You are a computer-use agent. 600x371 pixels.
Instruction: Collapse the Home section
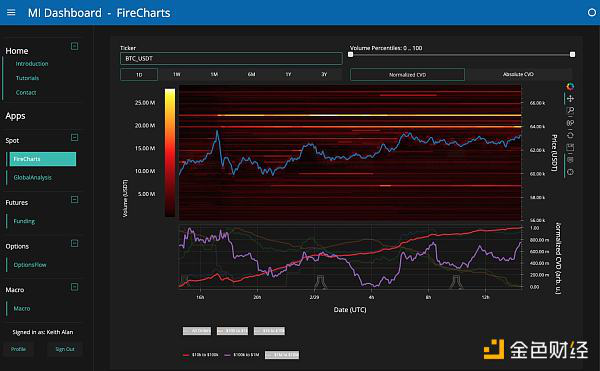[75, 46]
